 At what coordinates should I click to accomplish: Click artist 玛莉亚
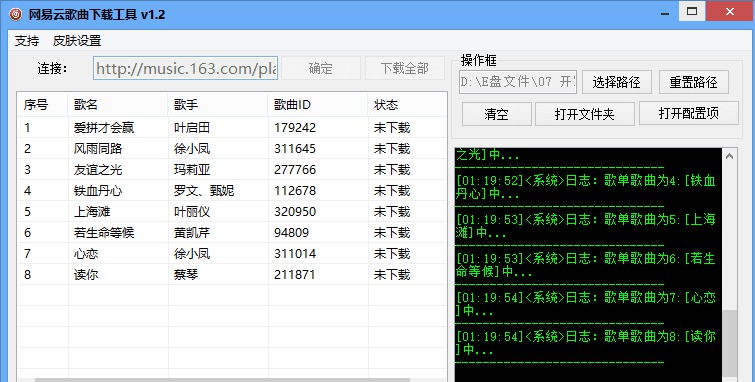(x=192, y=170)
